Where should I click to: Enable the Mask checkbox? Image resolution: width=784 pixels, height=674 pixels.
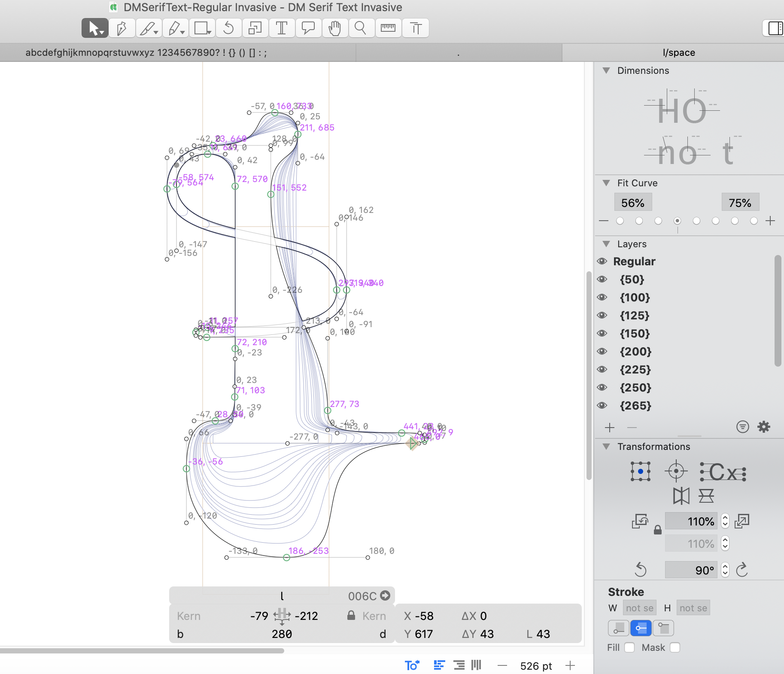coord(675,647)
